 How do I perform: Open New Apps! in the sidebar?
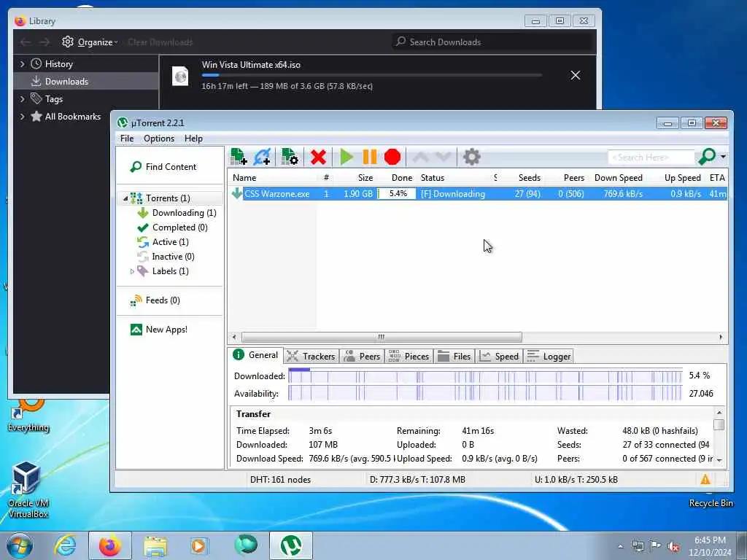pos(166,330)
